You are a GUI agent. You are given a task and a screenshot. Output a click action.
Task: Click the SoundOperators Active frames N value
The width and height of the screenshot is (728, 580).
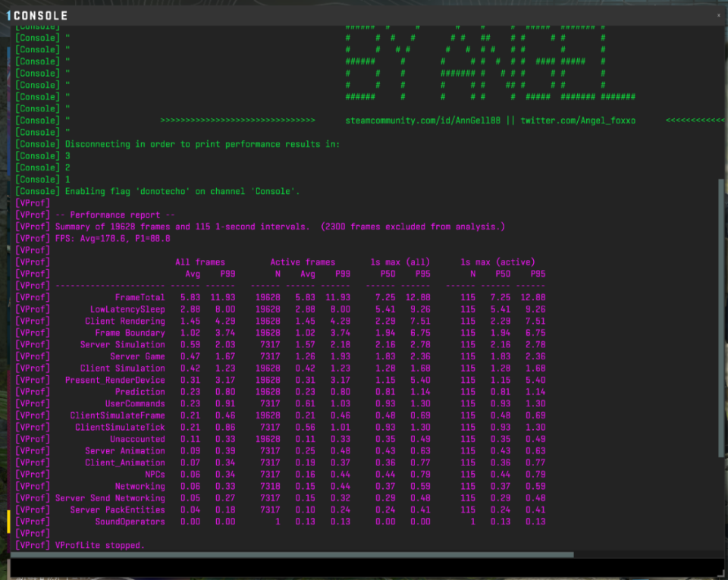click(x=278, y=522)
